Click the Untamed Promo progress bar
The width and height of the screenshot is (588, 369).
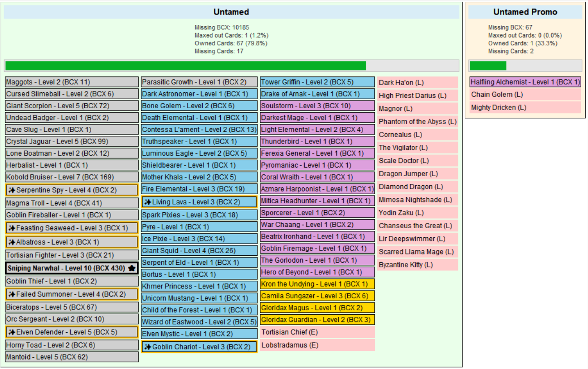[x=525, y=66]
